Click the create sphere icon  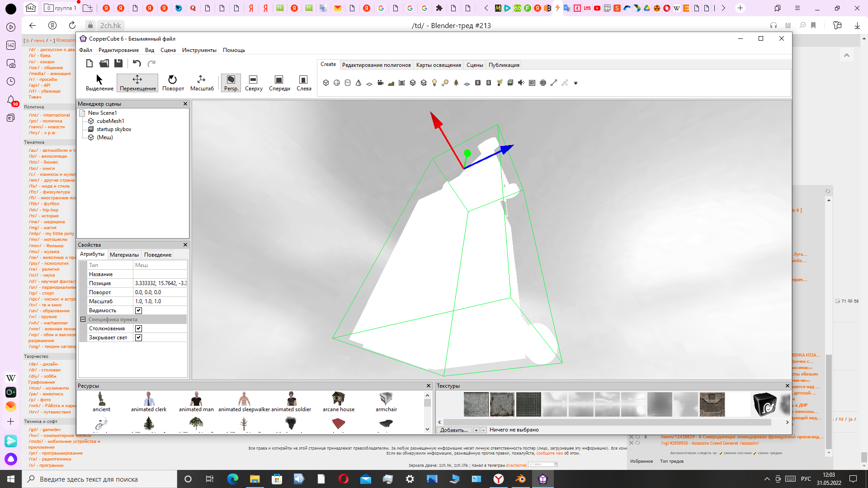pyautogui.click(x=337, y=83)
